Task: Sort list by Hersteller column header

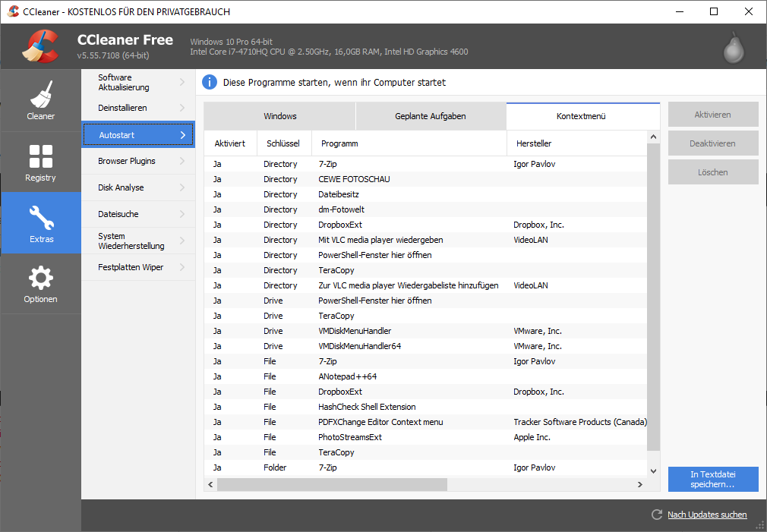Action: point(534,143)
